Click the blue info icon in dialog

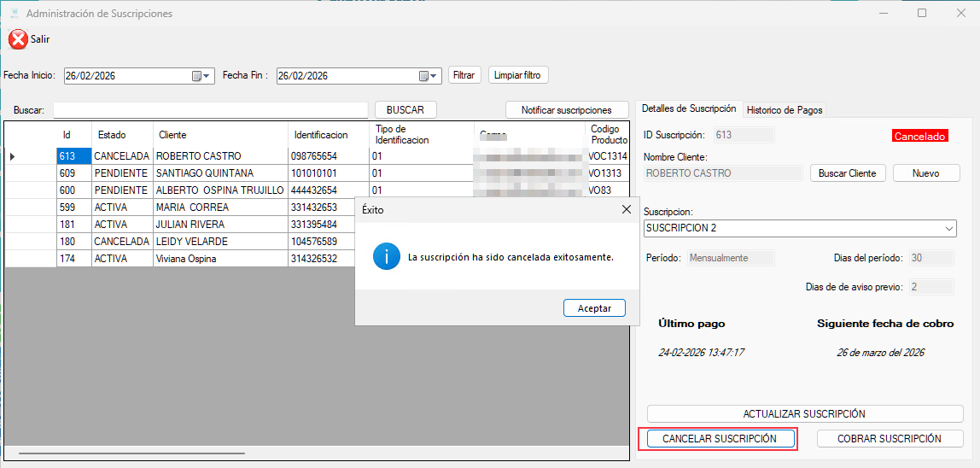pyautogui.click(x=387, y=256)
